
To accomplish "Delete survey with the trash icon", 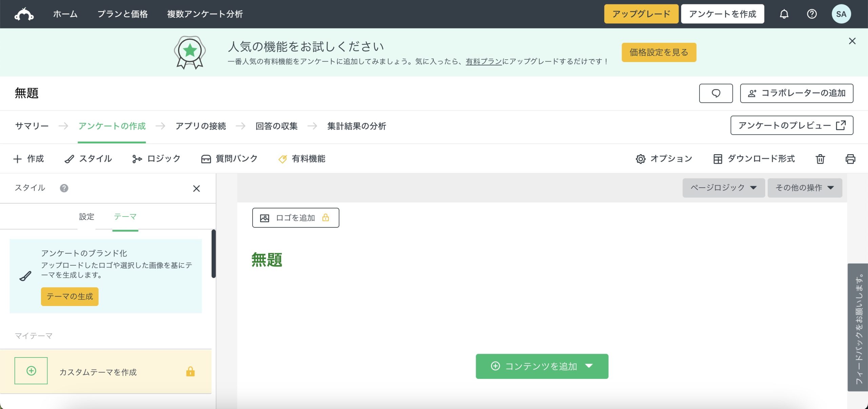I will point(820,159).
